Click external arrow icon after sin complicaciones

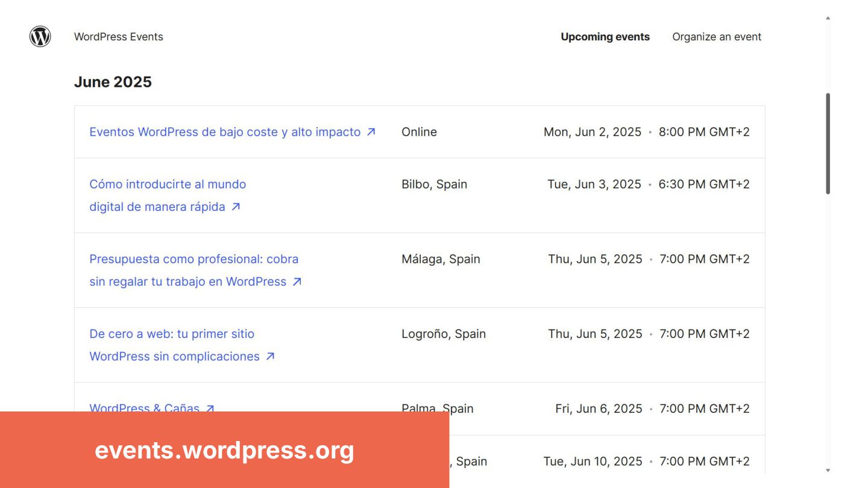[x=270, y=356]
